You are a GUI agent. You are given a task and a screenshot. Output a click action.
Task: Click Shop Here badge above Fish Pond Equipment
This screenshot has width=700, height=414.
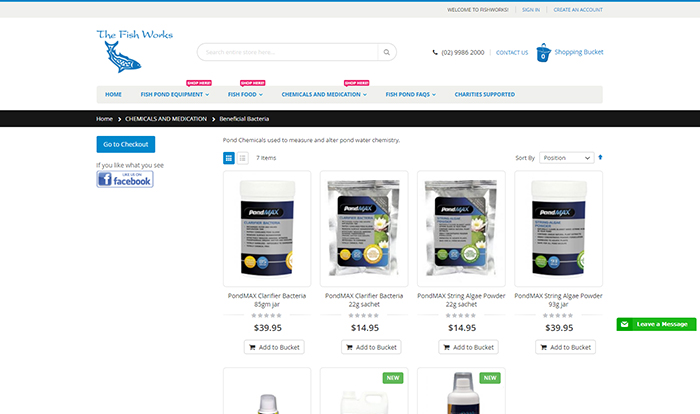click(199, 83)
